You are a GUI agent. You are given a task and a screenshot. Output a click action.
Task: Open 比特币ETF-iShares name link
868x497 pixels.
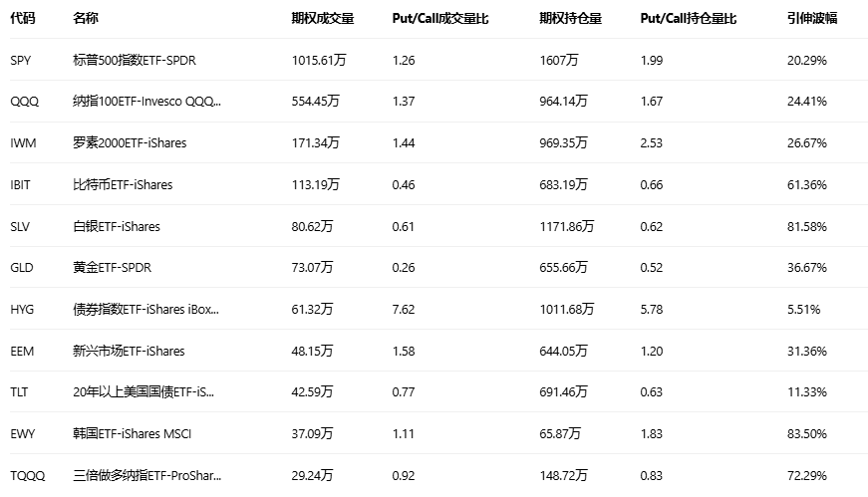click(123, 184)
